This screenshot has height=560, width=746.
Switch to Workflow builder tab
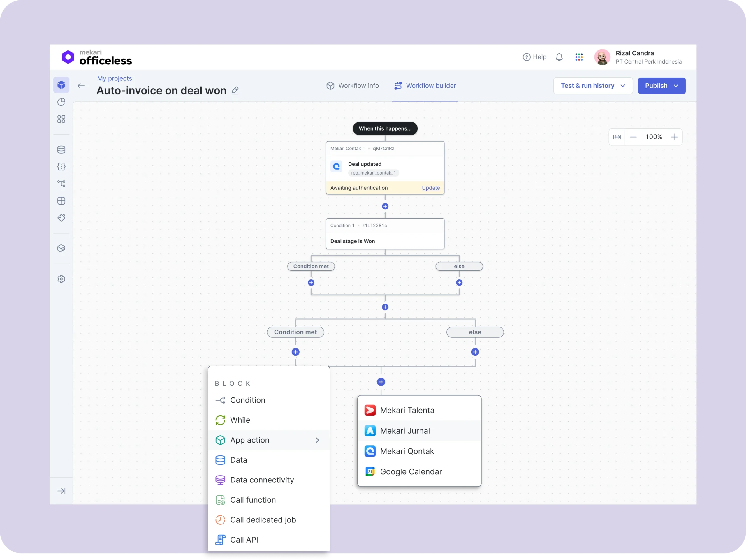425,86
